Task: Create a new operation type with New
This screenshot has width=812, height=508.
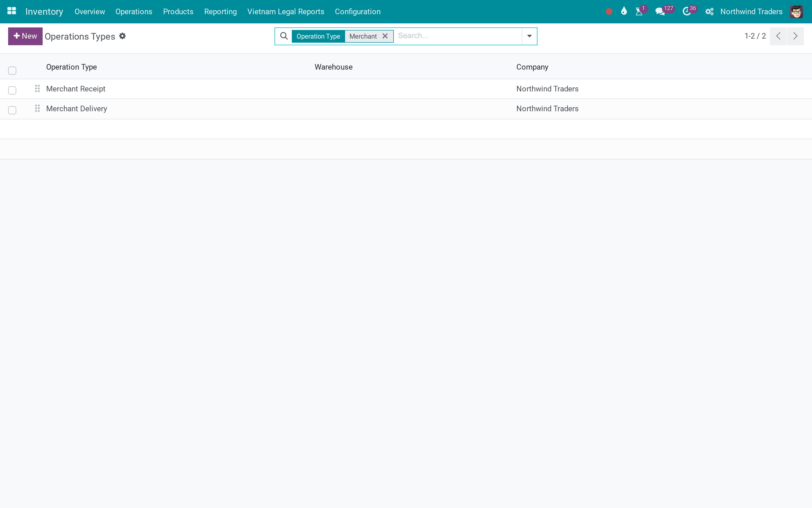Action: point(25,36)
